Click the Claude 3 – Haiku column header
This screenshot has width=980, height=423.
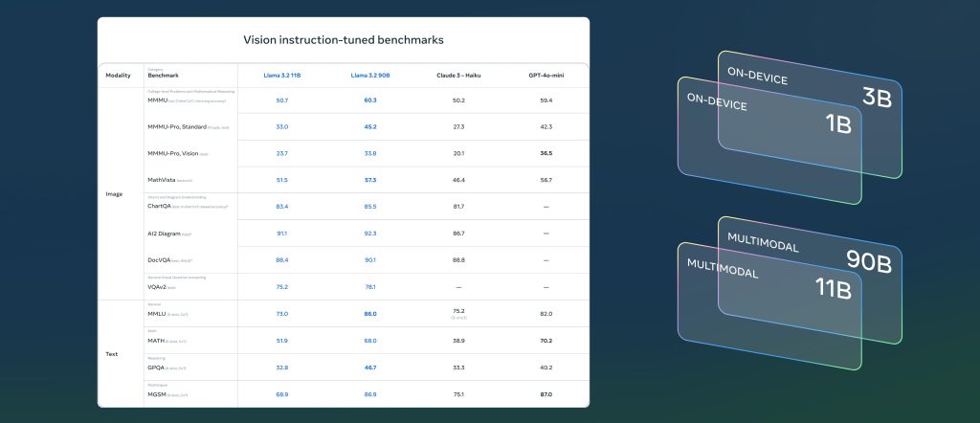(x=458, y=76)
